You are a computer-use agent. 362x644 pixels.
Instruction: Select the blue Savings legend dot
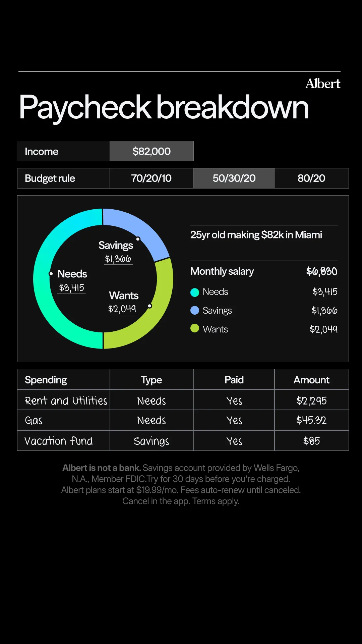point(195,310)
